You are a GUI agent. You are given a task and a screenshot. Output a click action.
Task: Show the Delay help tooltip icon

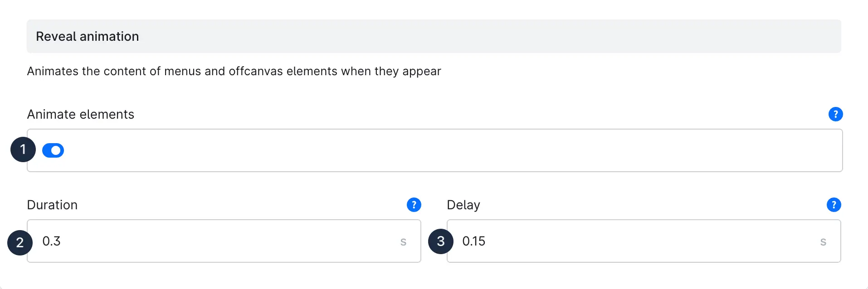(x=834, y=205)
